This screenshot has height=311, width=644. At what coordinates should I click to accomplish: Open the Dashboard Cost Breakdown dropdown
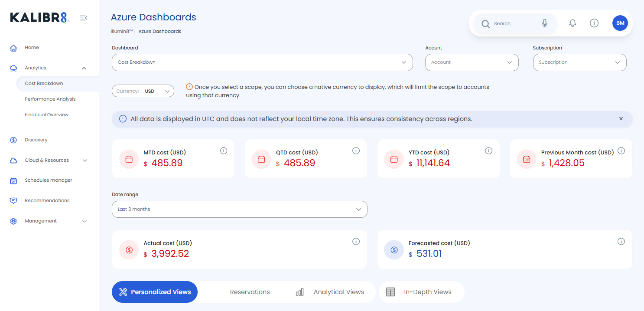pyautogui.click(x=262, y=62)
